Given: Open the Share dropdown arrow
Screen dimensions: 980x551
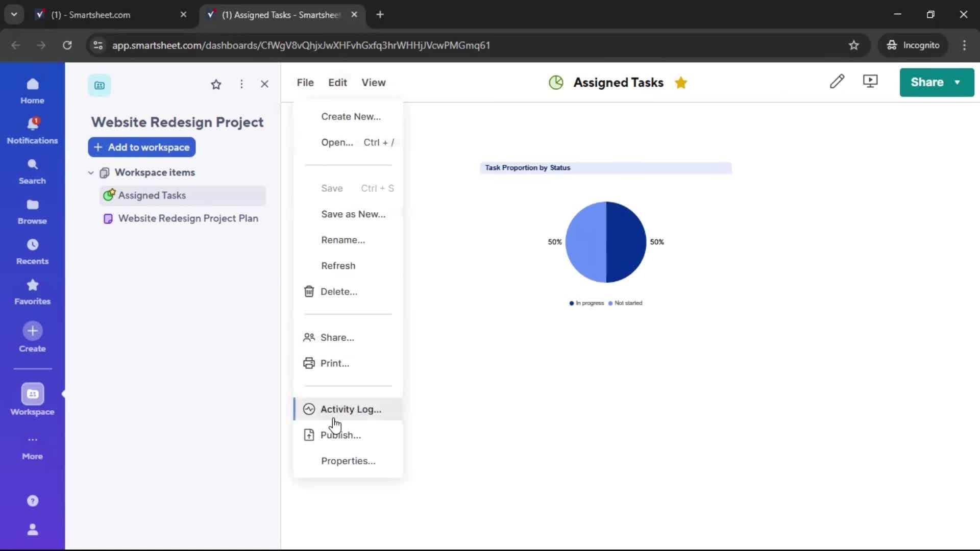Looking at the screenshot, I should (958, 82).
